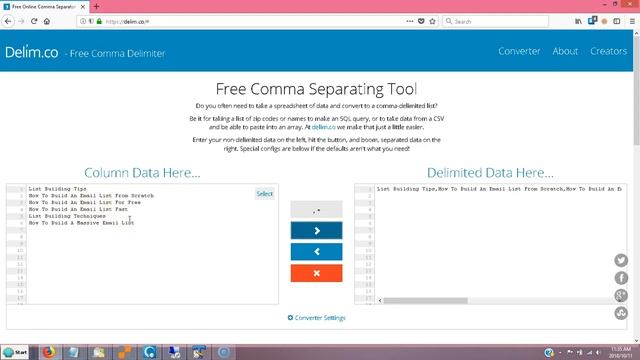Toggle the sidebar icon

617,21
